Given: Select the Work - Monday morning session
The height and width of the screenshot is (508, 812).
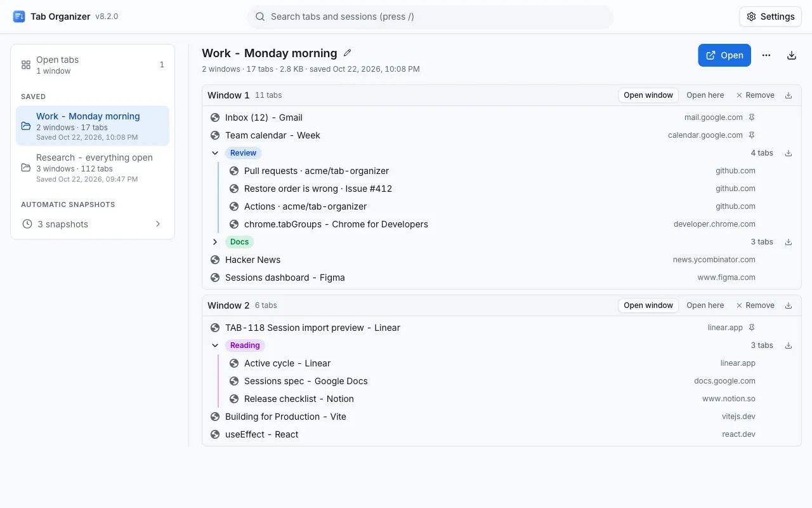Looking at the screenshot, I should 93,126.
